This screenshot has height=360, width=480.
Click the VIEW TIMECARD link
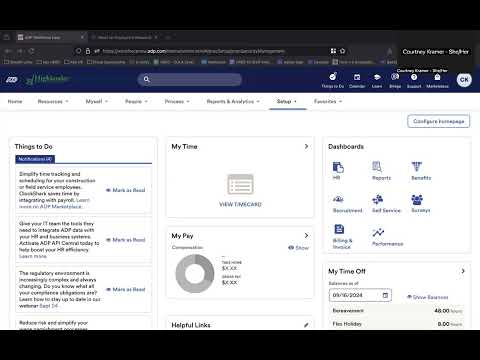coord(240,204)
